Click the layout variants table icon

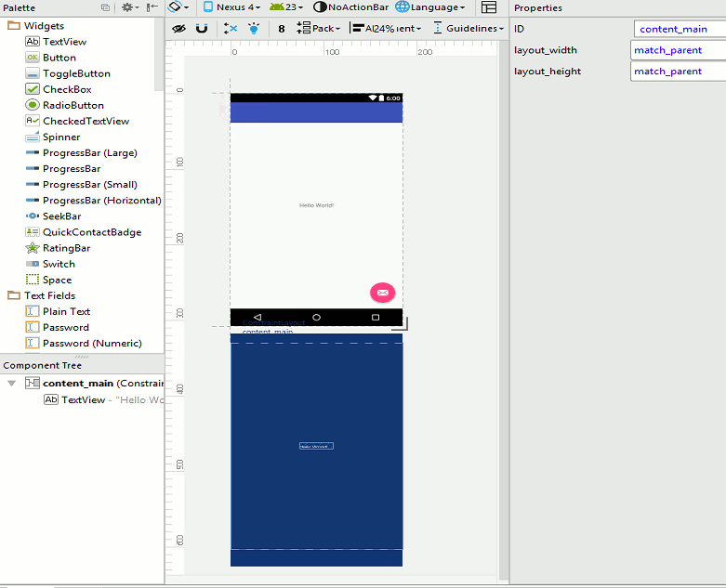[489, 7]
